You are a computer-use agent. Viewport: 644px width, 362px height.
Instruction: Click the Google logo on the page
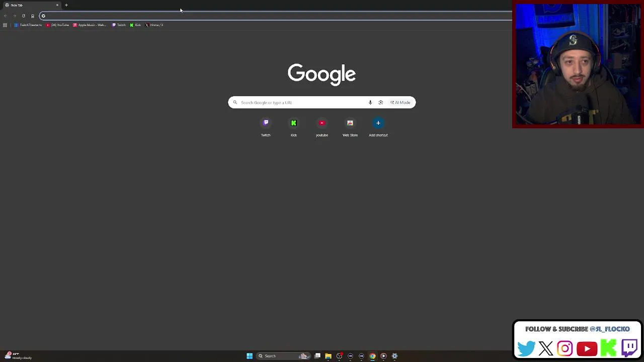(322, 74)
